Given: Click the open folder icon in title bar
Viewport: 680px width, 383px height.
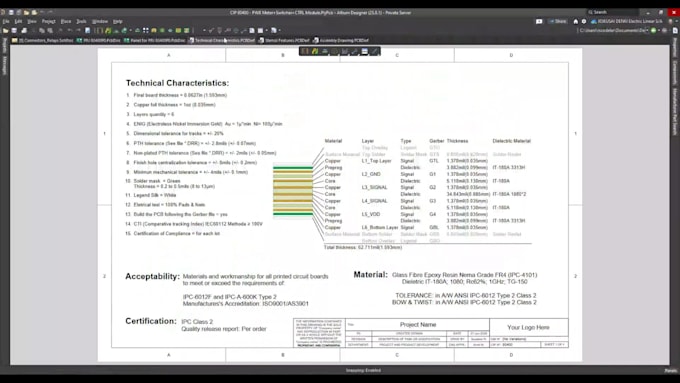Looking at the screenshot, I should tap(26, 12).
